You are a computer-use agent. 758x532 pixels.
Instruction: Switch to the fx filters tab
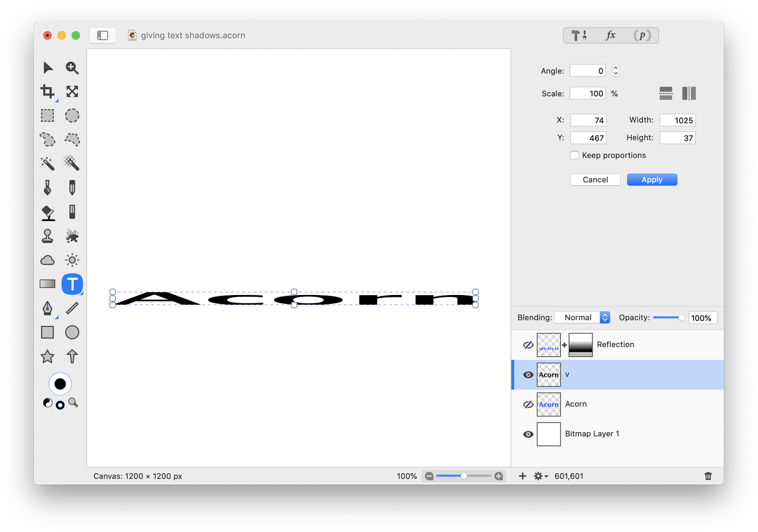coord(611,35)
